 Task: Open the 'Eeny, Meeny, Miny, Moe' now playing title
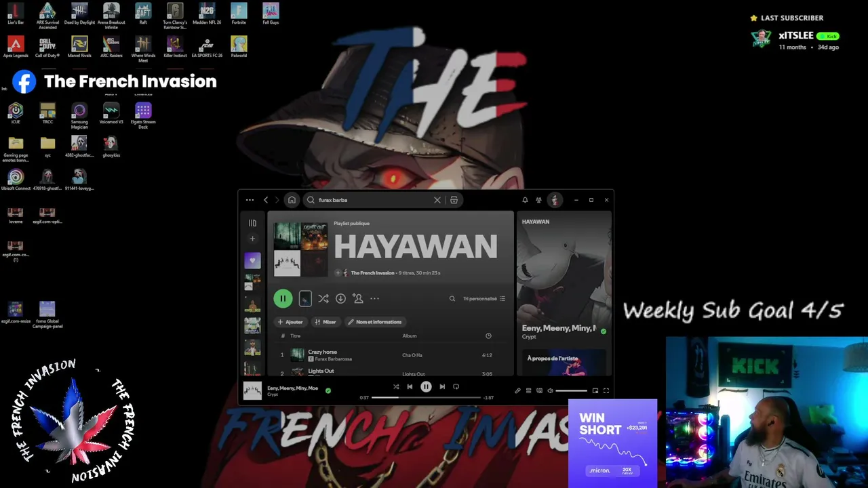(x=292, y=388)
